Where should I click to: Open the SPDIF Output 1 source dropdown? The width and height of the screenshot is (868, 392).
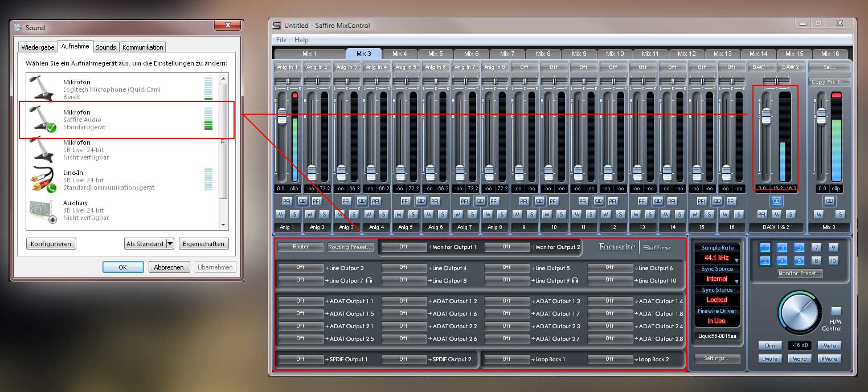[x=301, y=360]
